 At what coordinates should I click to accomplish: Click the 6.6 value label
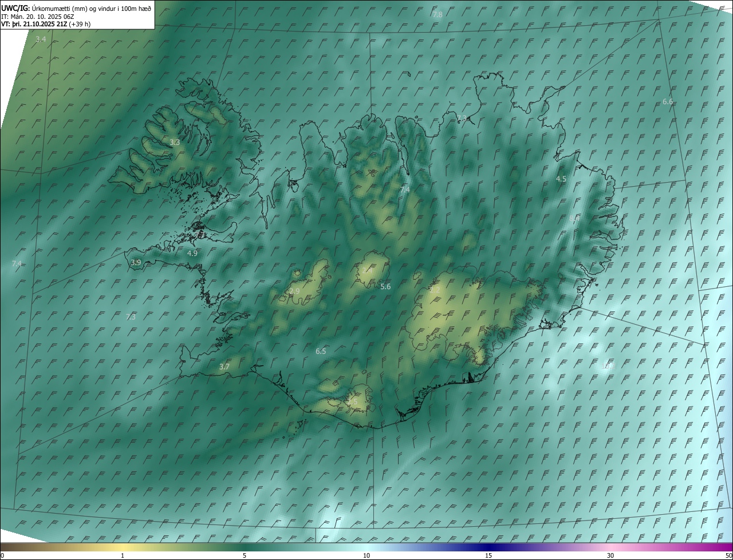tap(668, 101)
